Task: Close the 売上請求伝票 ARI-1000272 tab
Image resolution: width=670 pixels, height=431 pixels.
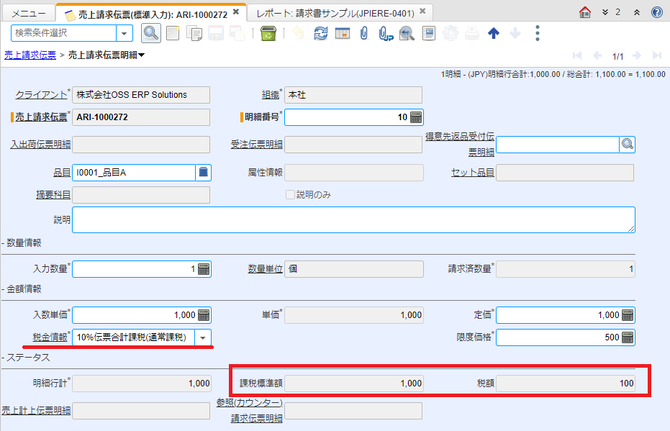Action: point(236,12)
